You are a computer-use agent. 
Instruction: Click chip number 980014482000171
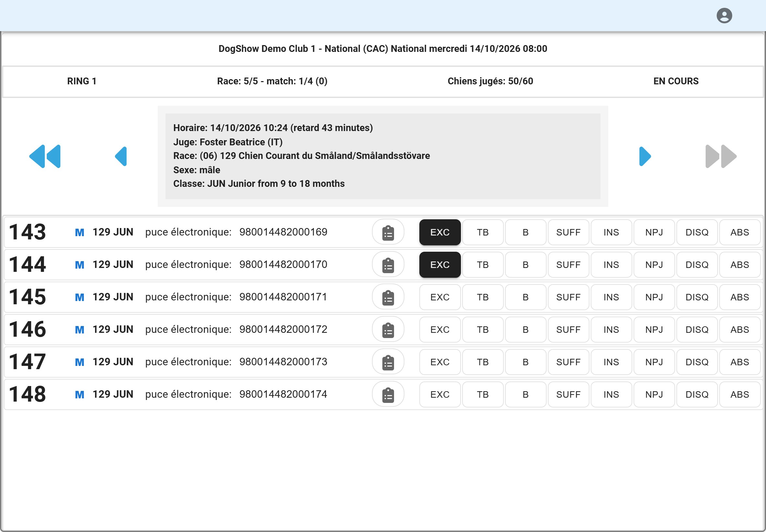pyautogui.click(x=283, y=297)
